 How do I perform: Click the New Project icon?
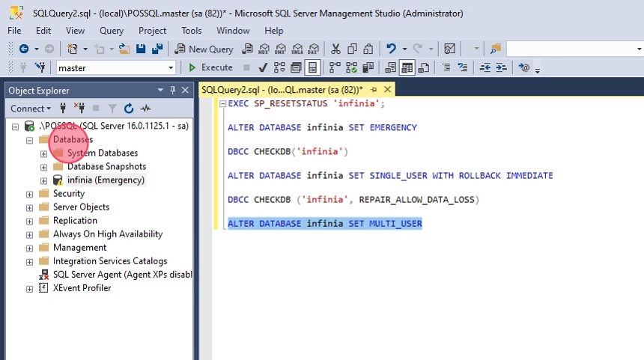(x=73, y=49)
